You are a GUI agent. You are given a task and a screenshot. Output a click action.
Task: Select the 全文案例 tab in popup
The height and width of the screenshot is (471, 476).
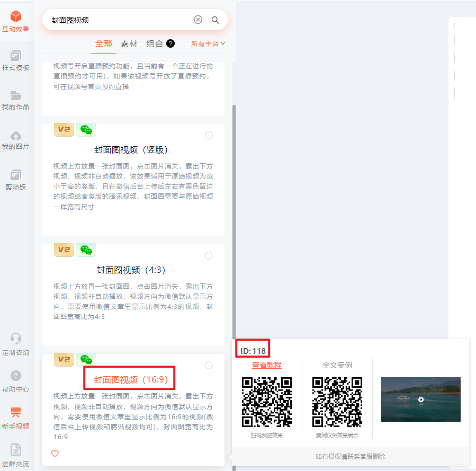tap(337, 365)
